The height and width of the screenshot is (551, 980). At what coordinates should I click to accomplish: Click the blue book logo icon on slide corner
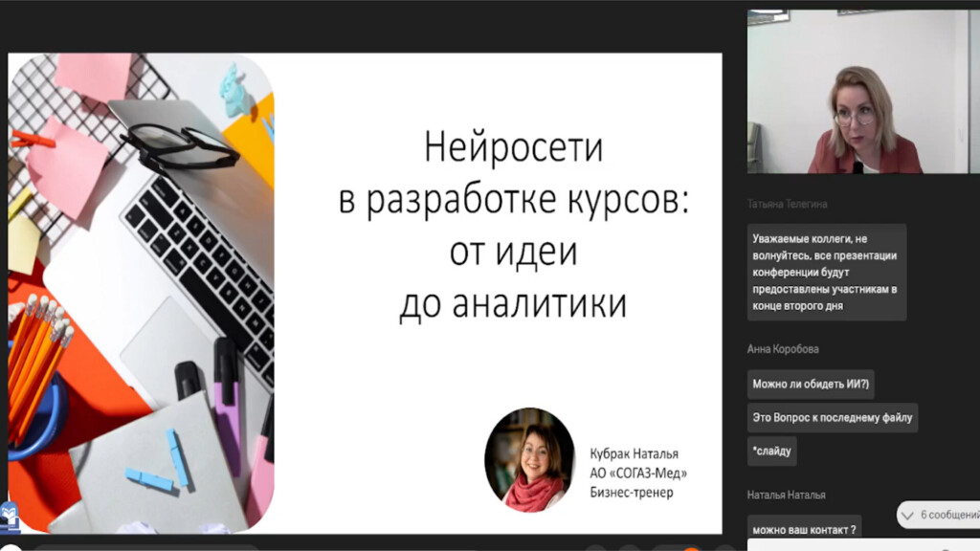click(10, 516)
